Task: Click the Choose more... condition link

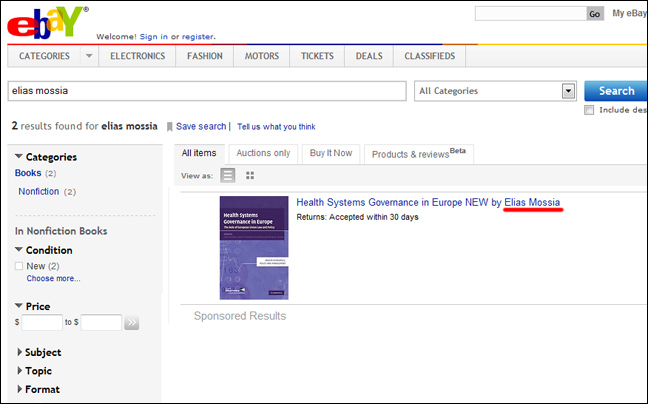Action: [x=53, y=279]
